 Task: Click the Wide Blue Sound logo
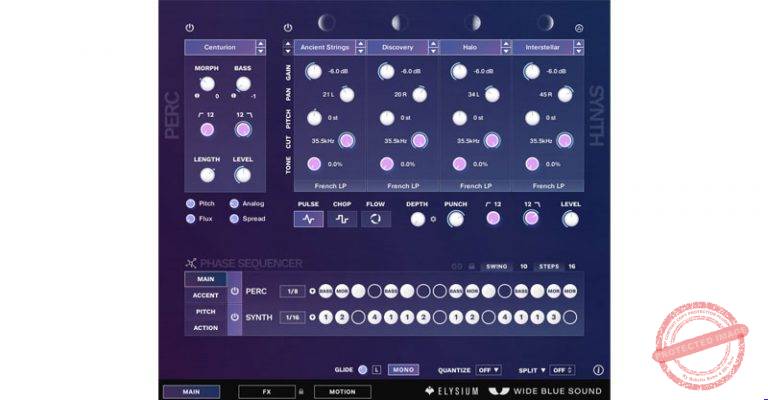[x=545, y=391]
